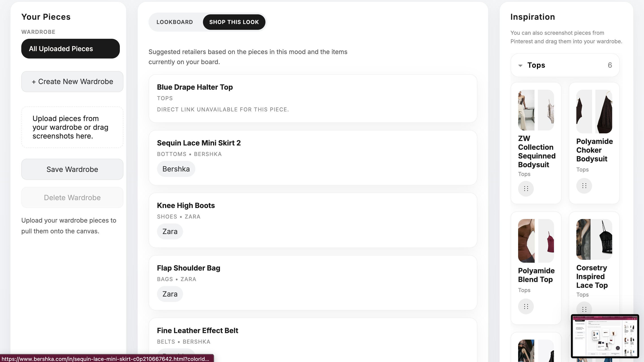
Task: Click drag handle on Corsetry Inspired Lace Top
Action: click(x=584, y=309)
